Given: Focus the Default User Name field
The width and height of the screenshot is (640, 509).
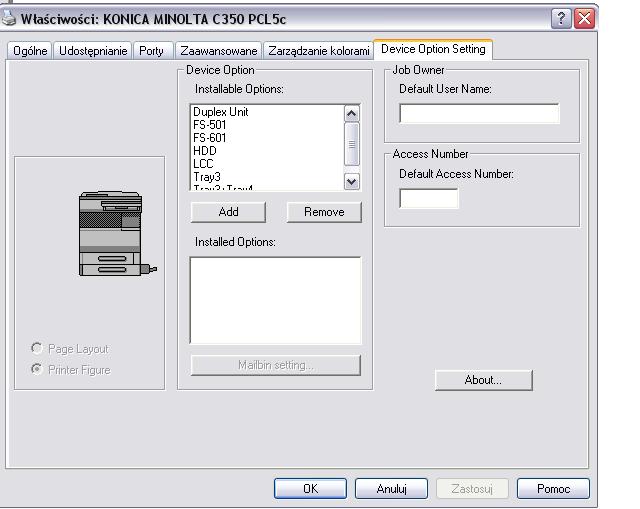Looking at the screenshot, I should tap(480, 113).
